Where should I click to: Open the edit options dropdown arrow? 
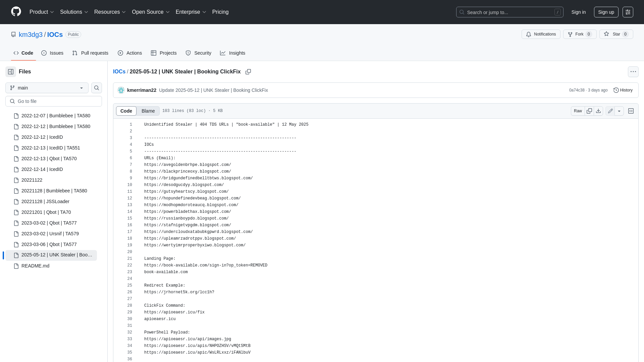619,111
